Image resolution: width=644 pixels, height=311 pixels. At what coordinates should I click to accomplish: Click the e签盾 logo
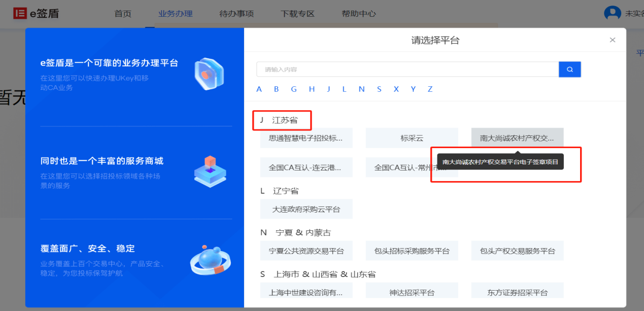pyautogui.click(x=36, y=13)
